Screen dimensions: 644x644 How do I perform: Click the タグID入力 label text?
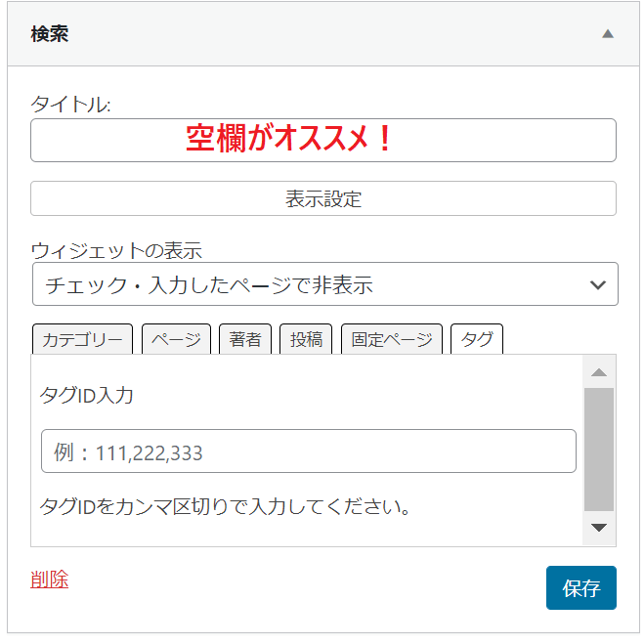click(86, 396)
